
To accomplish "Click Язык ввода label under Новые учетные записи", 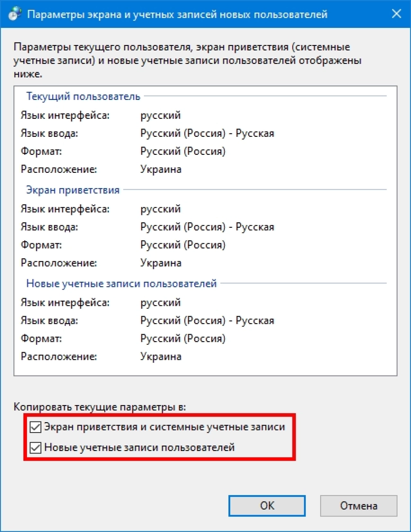I will [x=49, y=321].
